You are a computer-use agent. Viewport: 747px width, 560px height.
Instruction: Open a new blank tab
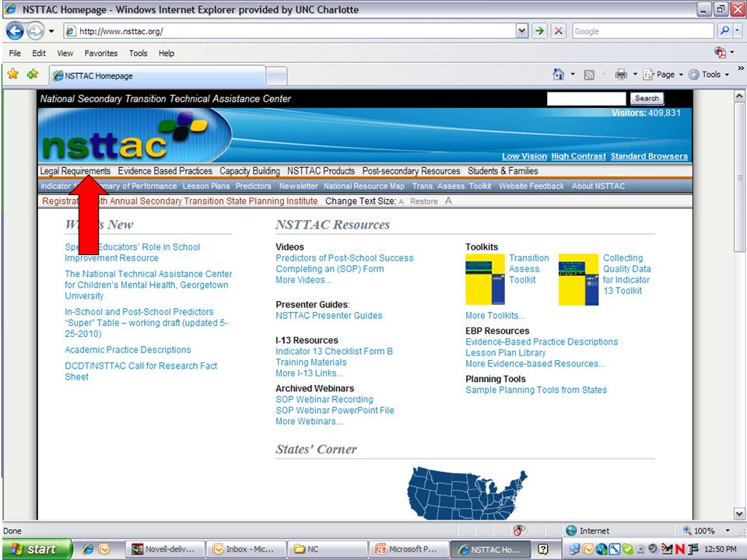(x=276, y=76)
